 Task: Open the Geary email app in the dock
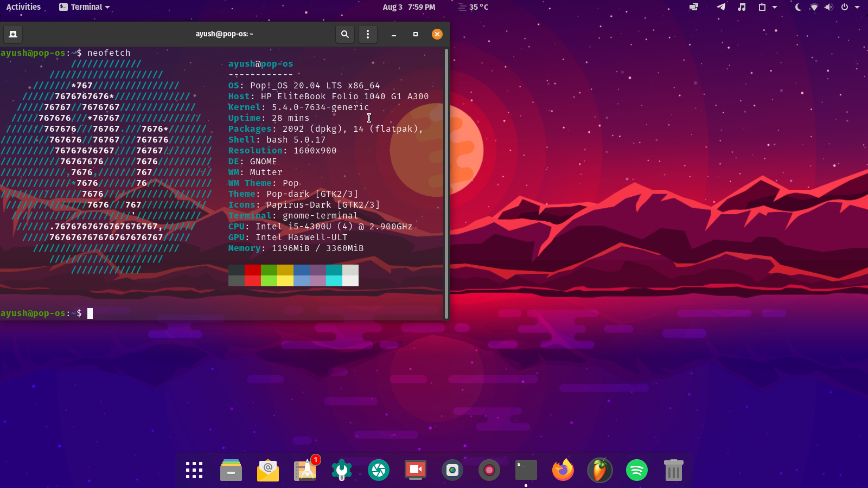point(267,470)
